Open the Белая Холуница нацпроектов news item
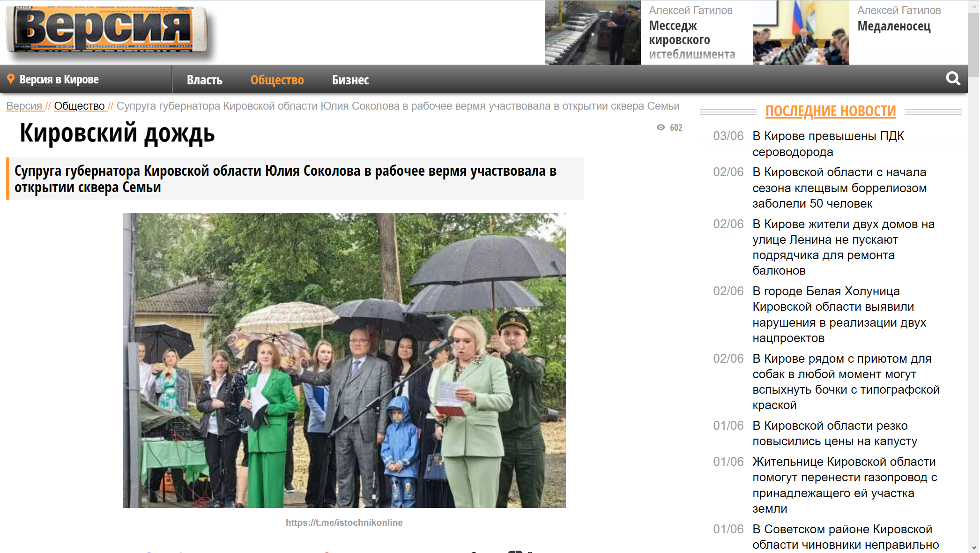This screenshot has width=980, height=553. pos(839,314)
